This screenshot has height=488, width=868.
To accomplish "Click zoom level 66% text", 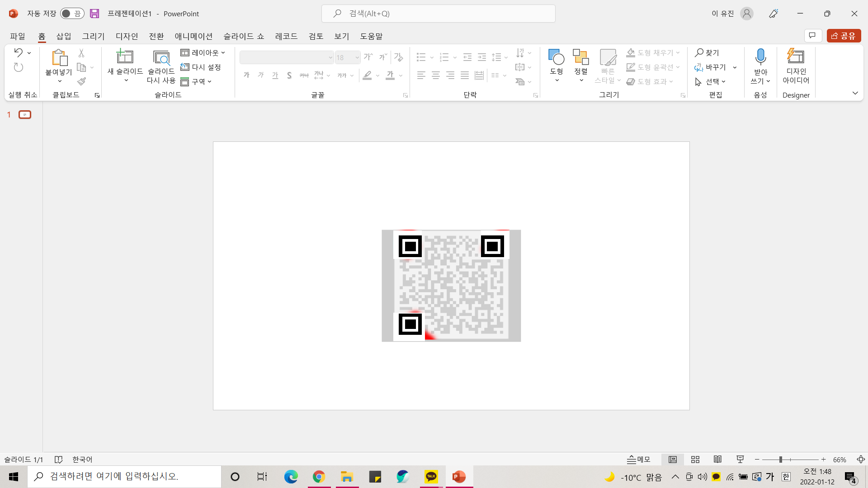I will click(840, 460).
